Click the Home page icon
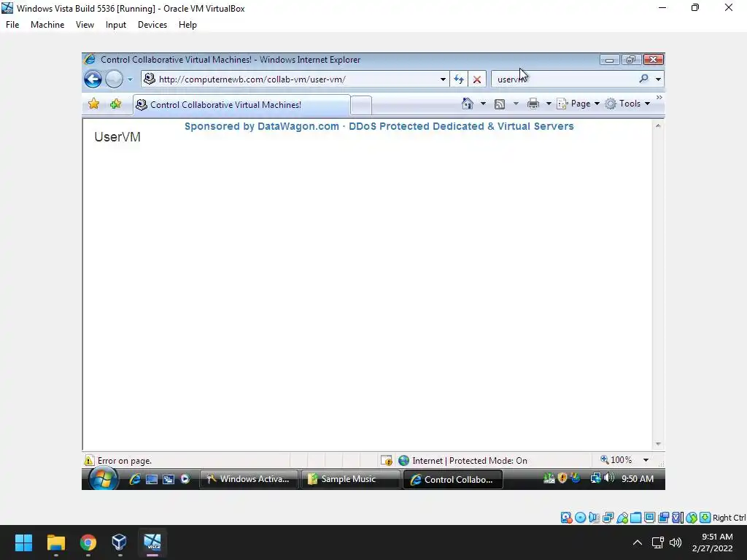 (x=468, y=104)
